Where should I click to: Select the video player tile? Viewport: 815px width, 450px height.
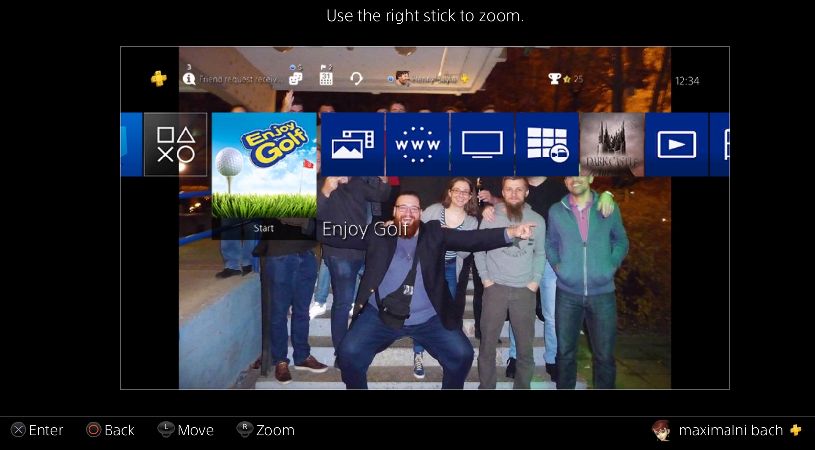[x=676, y=144]
